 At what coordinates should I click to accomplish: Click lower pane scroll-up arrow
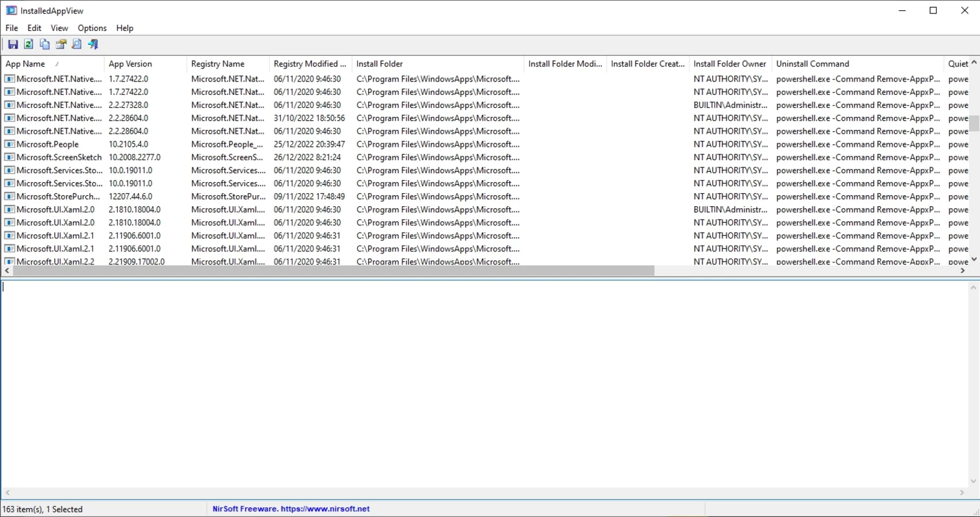pos(974,288)
